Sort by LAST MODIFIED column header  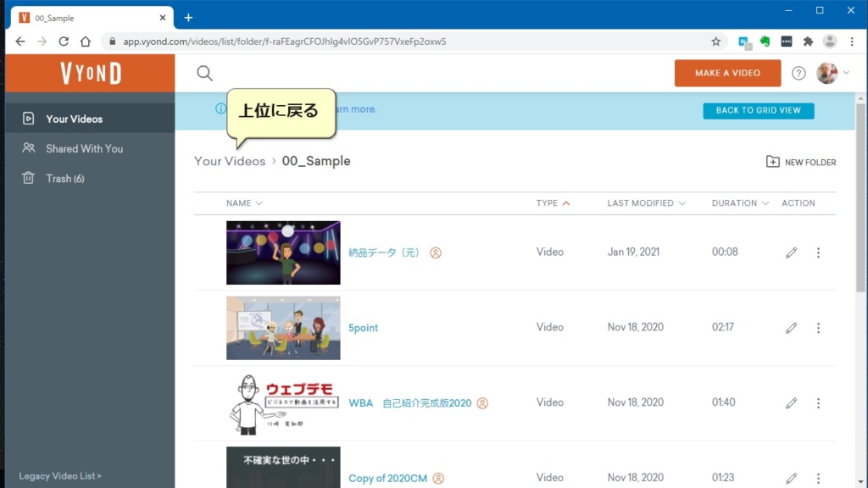(646, 203)
